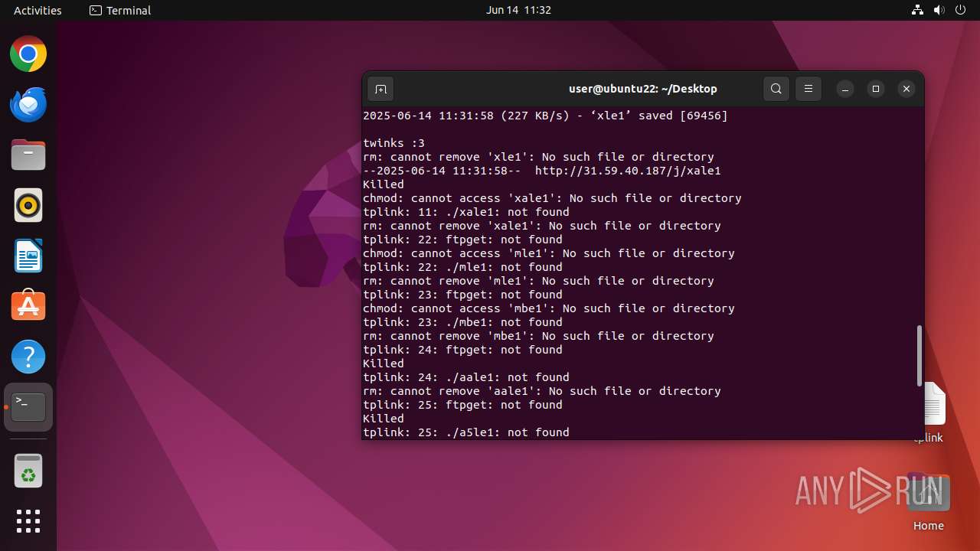The width and height of the screenshot is (980, 551).
Task: Minimize the terminal window
Action: click(x=845, y=89)
